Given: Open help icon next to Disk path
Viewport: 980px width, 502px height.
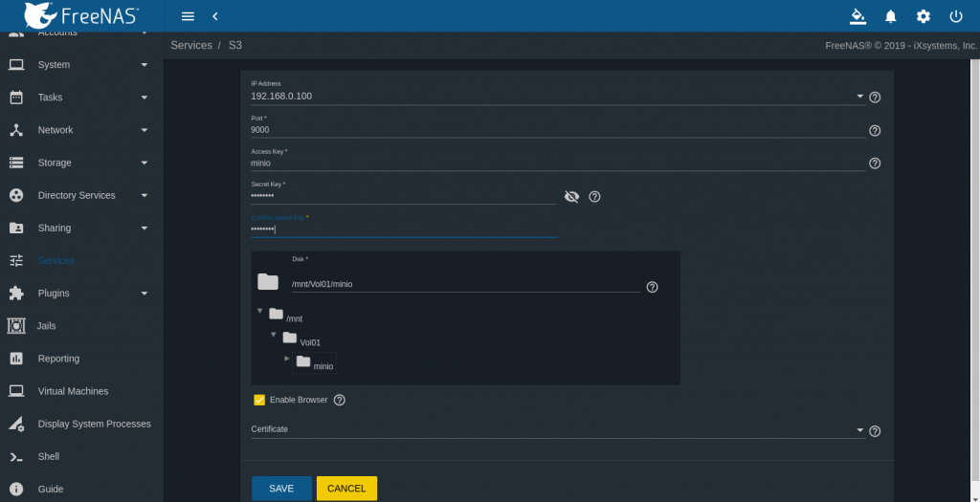Looking at the screenshot, I should 652,287.
